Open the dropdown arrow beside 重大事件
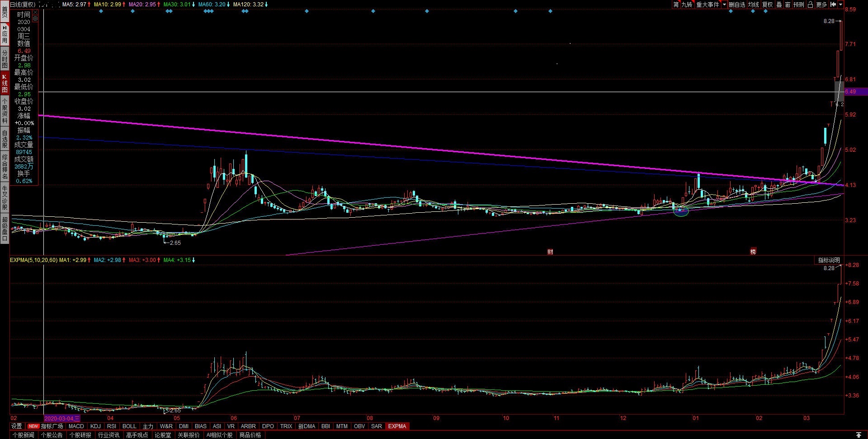The image size is (868, 439). [724, 5]
